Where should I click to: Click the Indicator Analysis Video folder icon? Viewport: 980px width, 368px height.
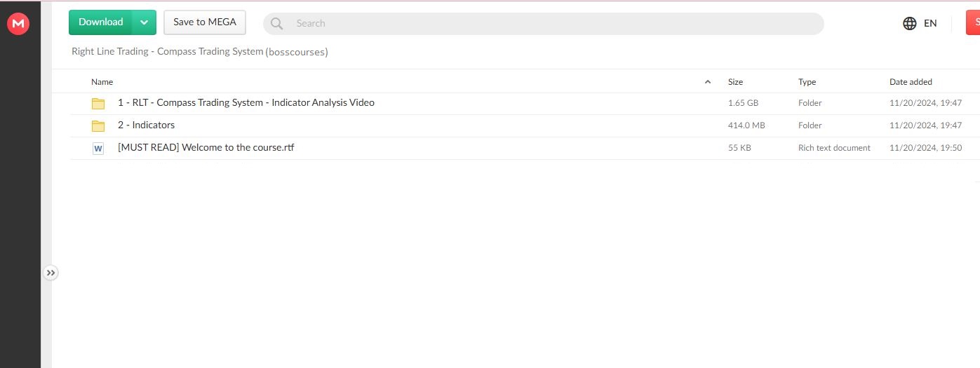pyautogui.click(x=98, y=104)
